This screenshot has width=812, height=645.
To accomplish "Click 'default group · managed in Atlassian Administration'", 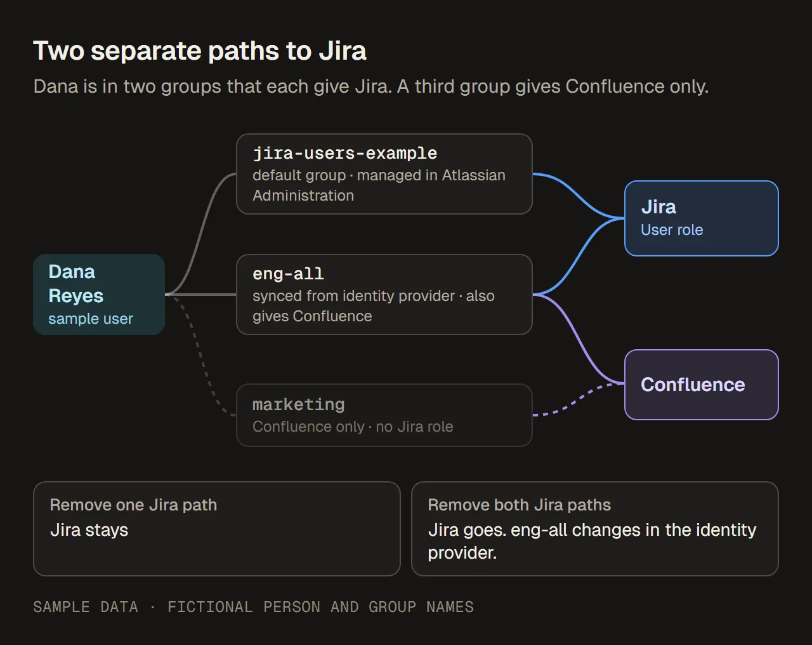I will pos(379,185).
